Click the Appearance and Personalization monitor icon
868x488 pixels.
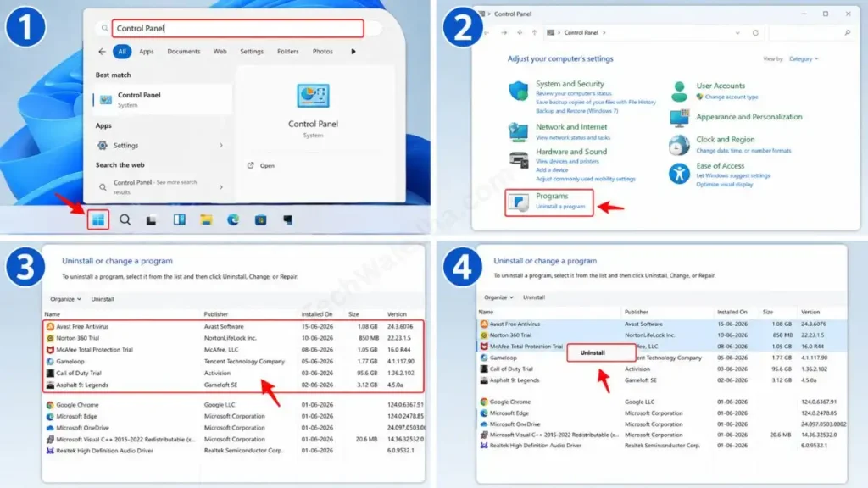tap(679, 118)
